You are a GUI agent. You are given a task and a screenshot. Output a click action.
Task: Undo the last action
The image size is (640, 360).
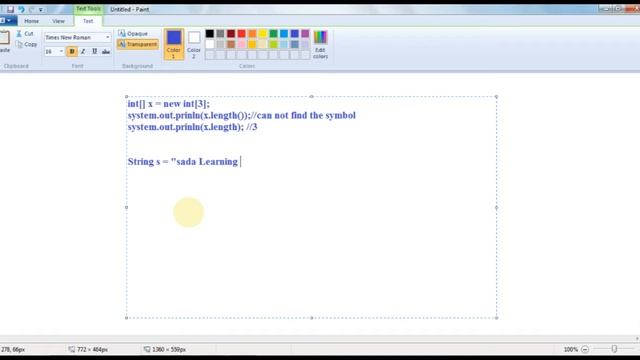(21, 9)
